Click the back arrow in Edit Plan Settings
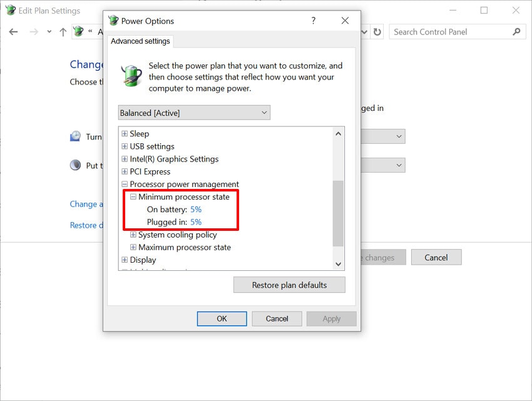The image size is (532, 401). (13, 32)
